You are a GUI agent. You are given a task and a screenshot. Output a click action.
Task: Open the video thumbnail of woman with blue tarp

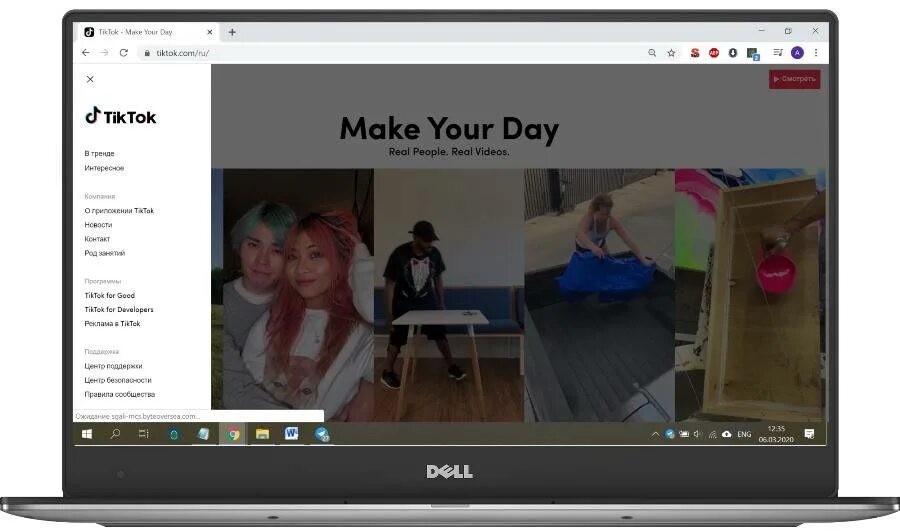coord(599,295)
